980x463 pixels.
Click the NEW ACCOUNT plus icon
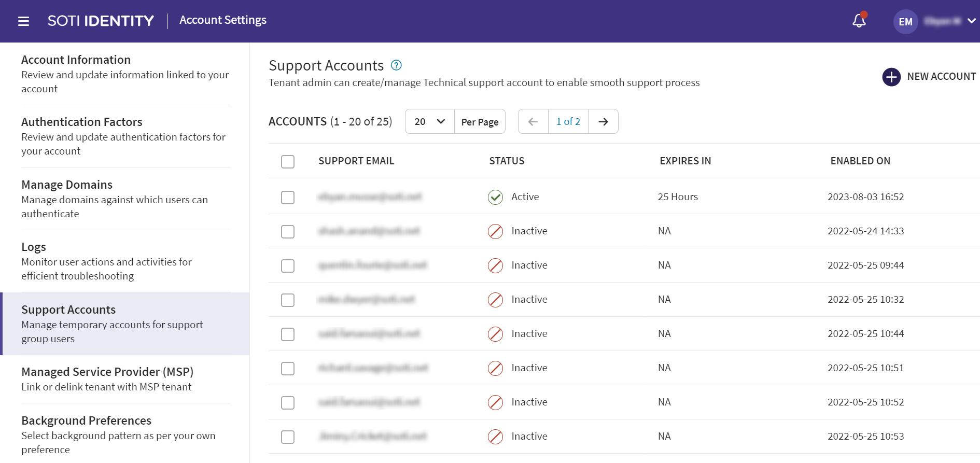[x=891, y=77]
